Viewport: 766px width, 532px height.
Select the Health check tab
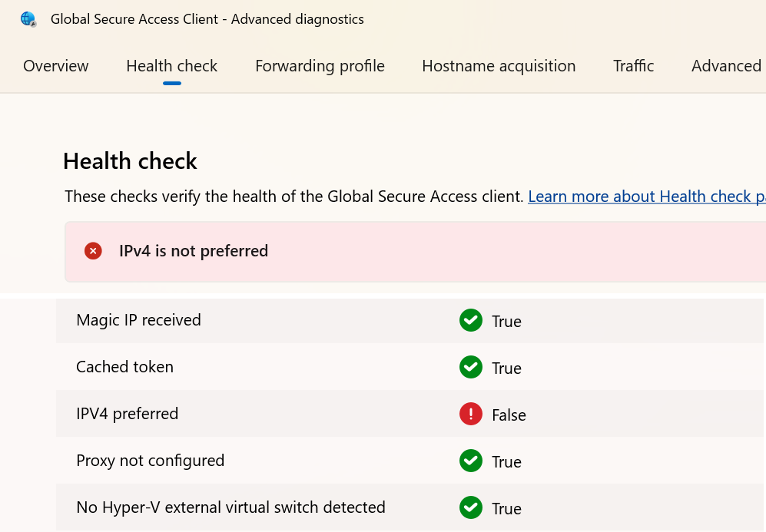click(172, 66)
